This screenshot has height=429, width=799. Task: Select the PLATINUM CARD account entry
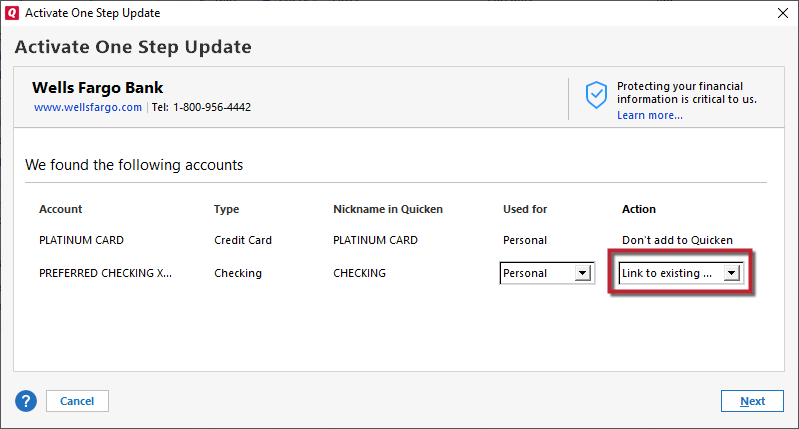click(x=82, y=240)
